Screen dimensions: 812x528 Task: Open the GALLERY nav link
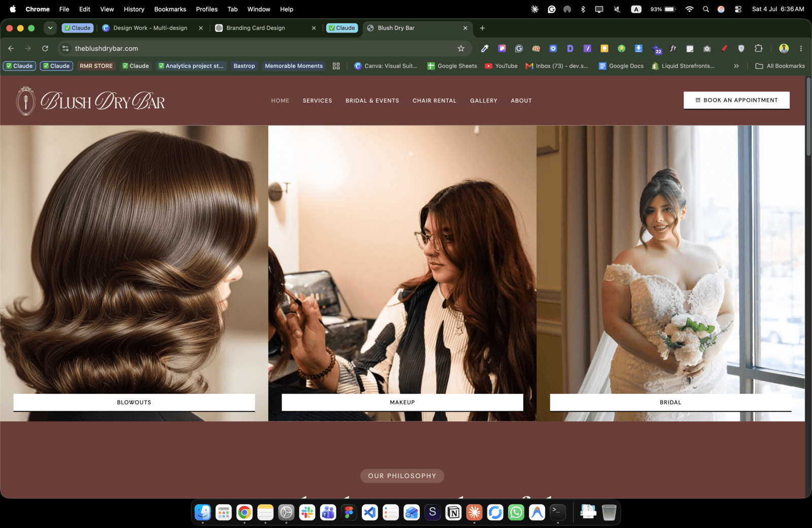click(483, 101)
